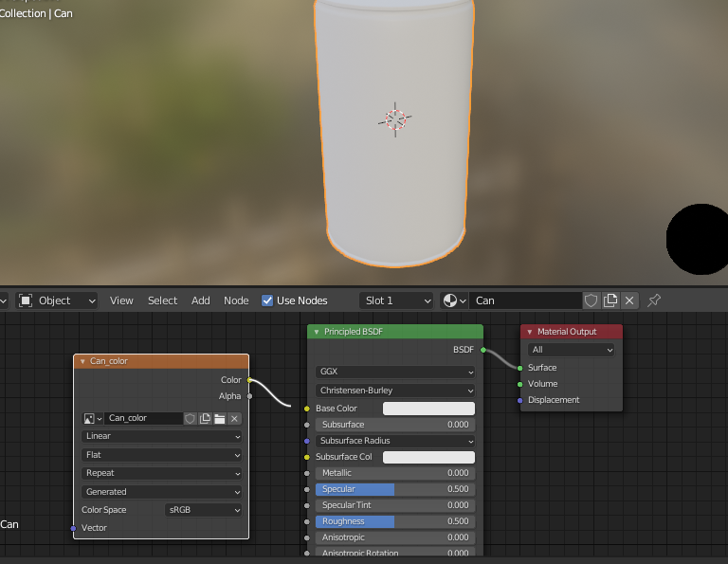The width and height of the screenshot is (728, 564).
Task: Select the Can_color node header
Action: tap(161, 361)
